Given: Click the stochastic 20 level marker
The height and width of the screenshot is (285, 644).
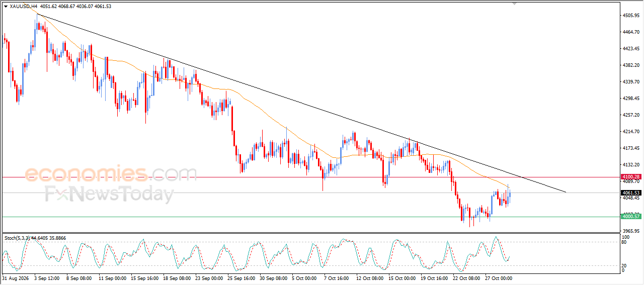Looking at the screenshot, I should [x=624, y=265].
